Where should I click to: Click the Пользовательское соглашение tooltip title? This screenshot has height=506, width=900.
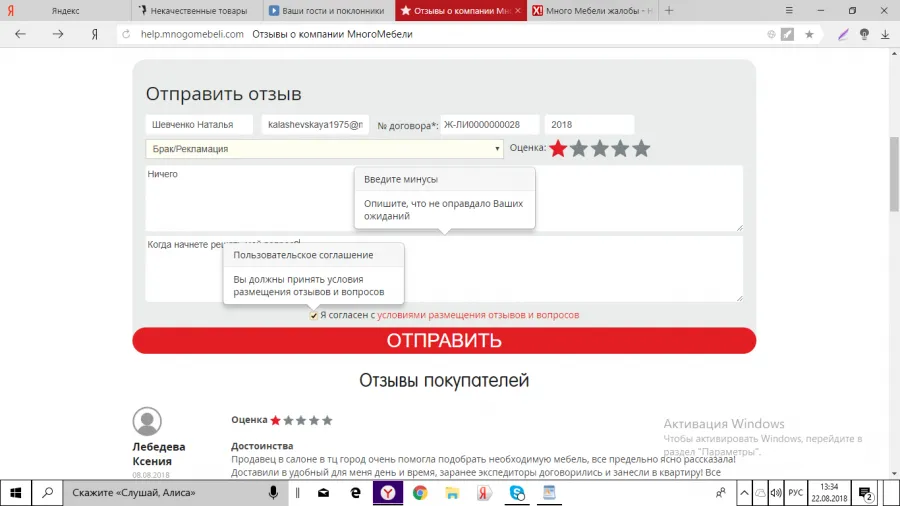(303, 255)
